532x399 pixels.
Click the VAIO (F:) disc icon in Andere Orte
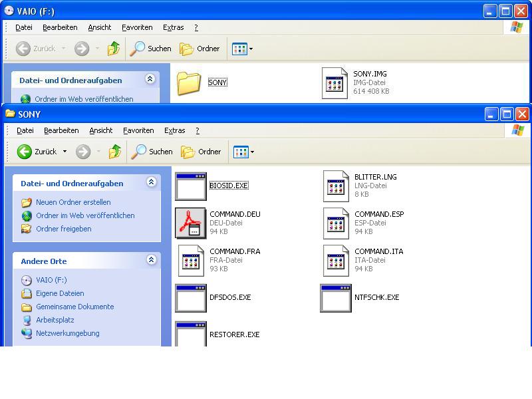27,280
